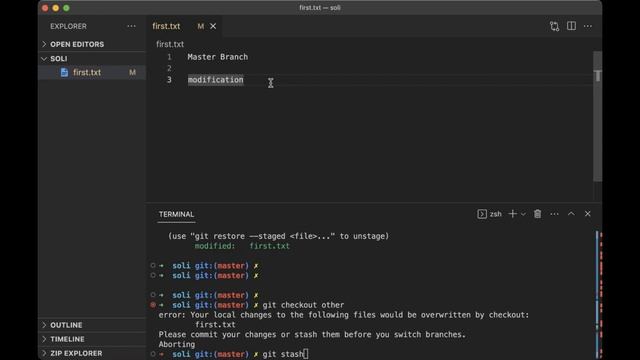Click editor line number 3
This screenshot has height=360, width=640.
click(169, 80)
